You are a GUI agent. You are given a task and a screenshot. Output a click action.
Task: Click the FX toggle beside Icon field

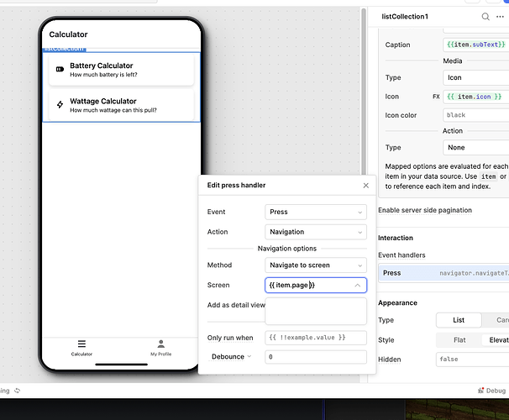pos(436,97)
